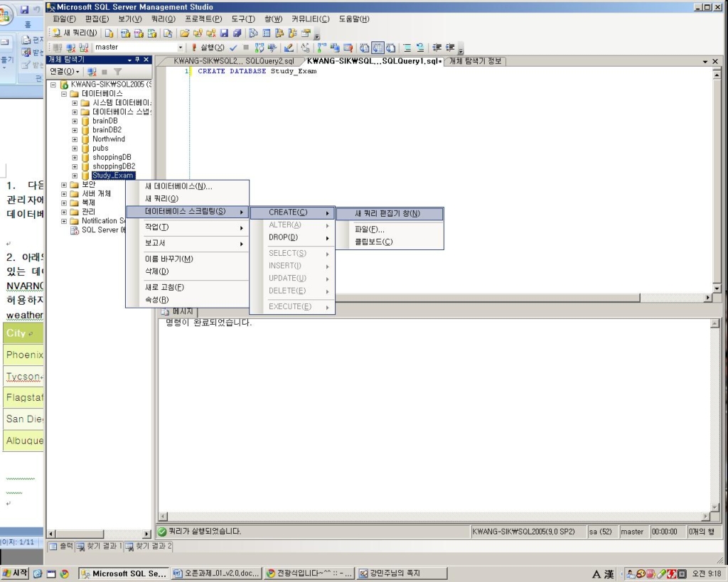Open the master database dropdown
The height and width of the screenshot is (582, 728).
pos(180,48)
